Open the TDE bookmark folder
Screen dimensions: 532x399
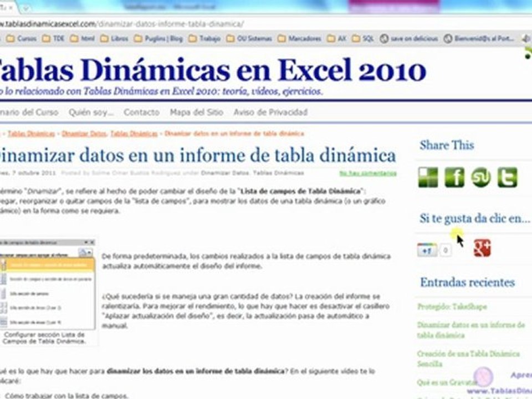coord(53,39)
